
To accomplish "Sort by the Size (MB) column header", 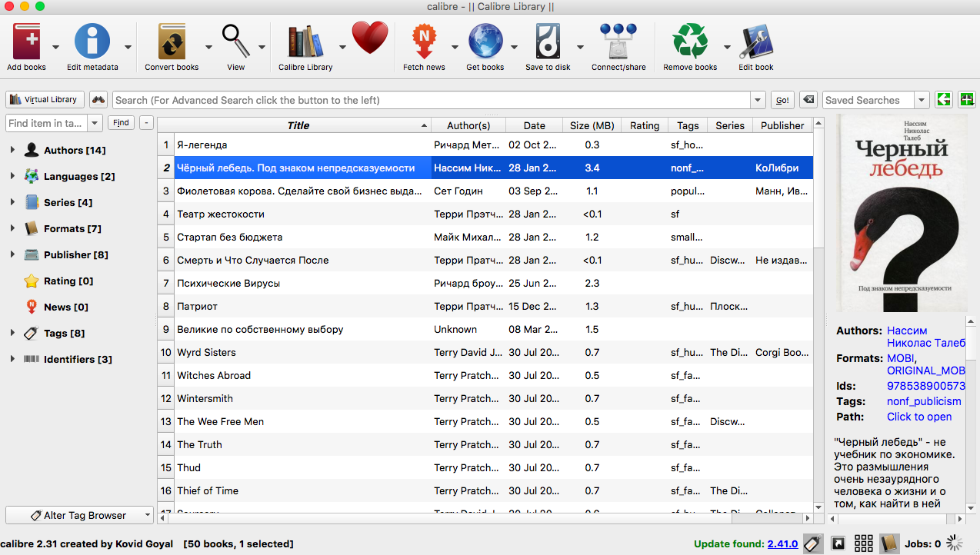I will click(592, 125).
